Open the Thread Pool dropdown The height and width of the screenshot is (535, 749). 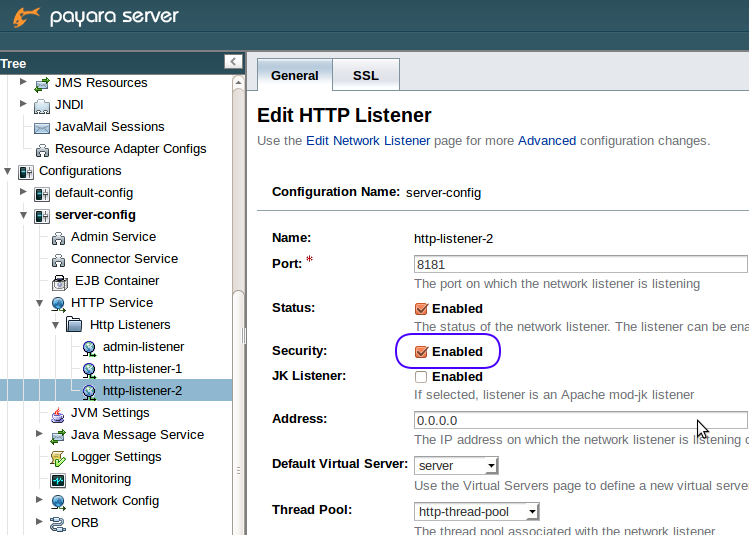(477, 512)
